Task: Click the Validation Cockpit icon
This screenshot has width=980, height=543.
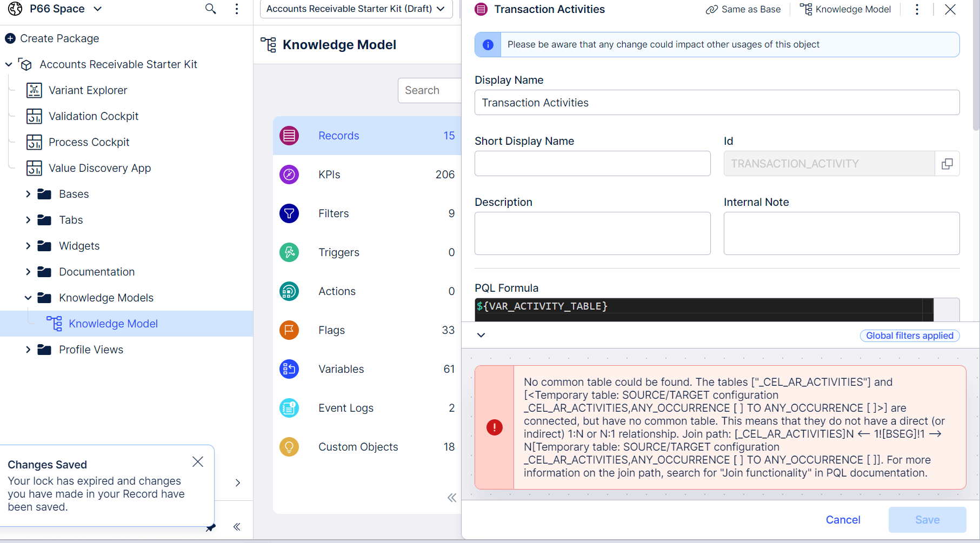Action: 34,116
